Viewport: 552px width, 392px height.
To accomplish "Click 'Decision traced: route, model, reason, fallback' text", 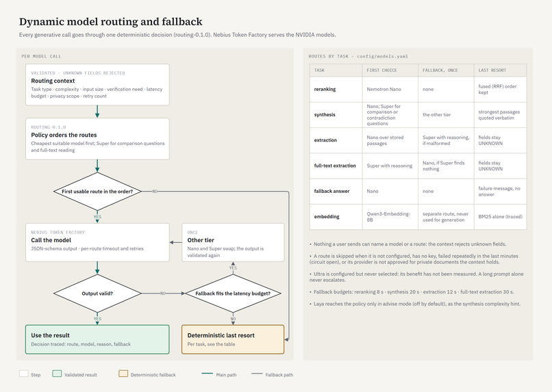I will pyautogui.click(x=81, y=344).
